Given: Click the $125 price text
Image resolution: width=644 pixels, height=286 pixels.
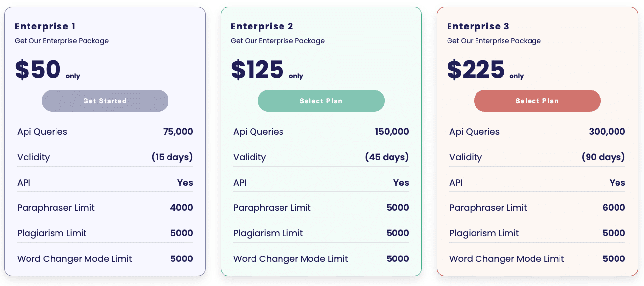Looking at the screenshot, I should pos(257,70).
